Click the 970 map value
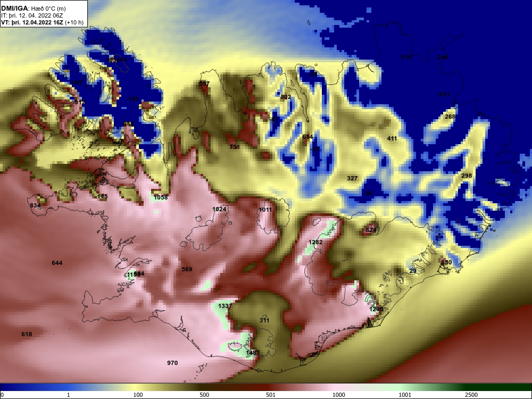Image resolution: width=532 pixels, height=399 pixels. coord(172,363)
